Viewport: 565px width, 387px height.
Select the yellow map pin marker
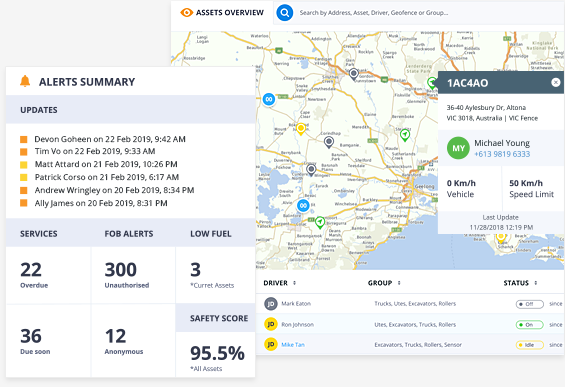pos(301,129)
